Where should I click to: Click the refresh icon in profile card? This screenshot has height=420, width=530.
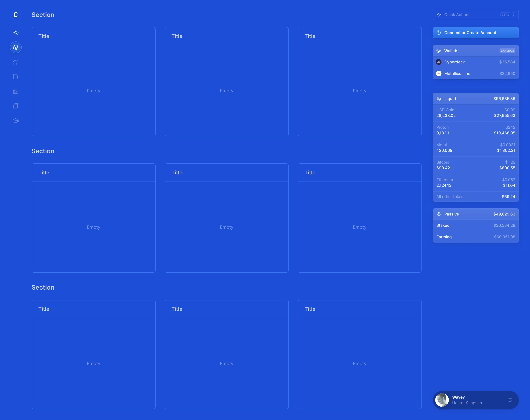510,400
